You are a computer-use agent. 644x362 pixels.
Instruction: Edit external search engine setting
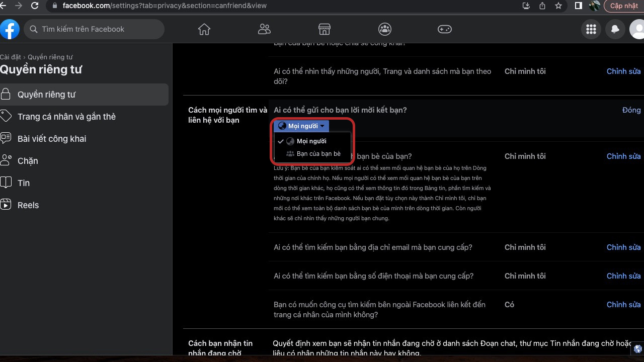pos(623,305)
